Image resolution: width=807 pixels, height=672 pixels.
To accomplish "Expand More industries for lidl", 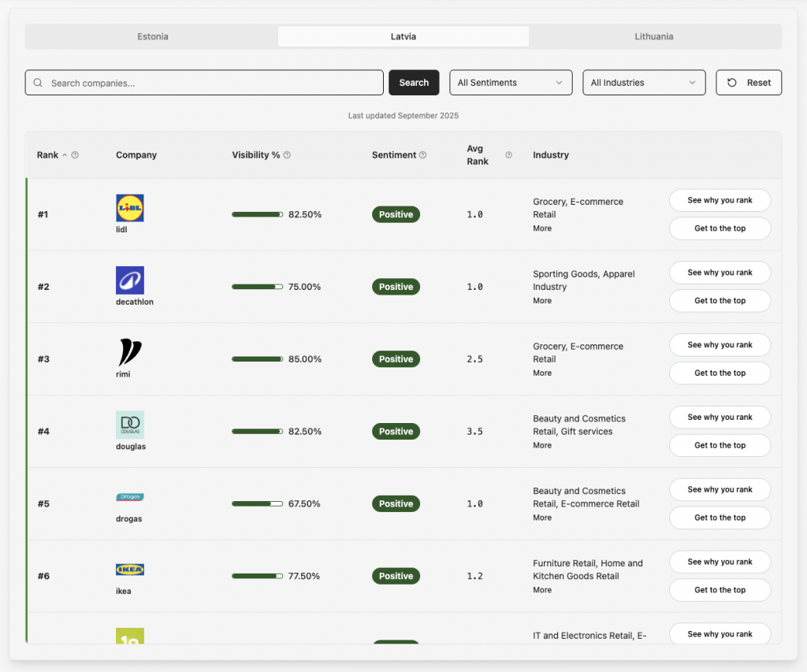I will [542, 228].
